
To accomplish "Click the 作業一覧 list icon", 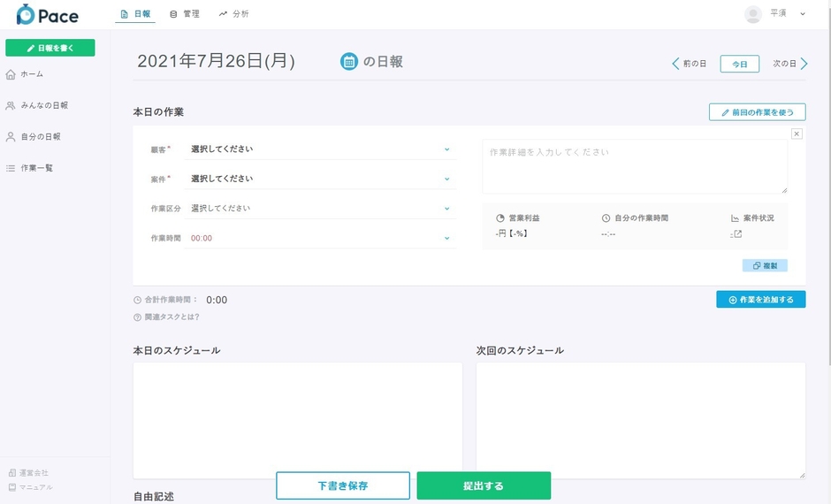I will 11,169.
